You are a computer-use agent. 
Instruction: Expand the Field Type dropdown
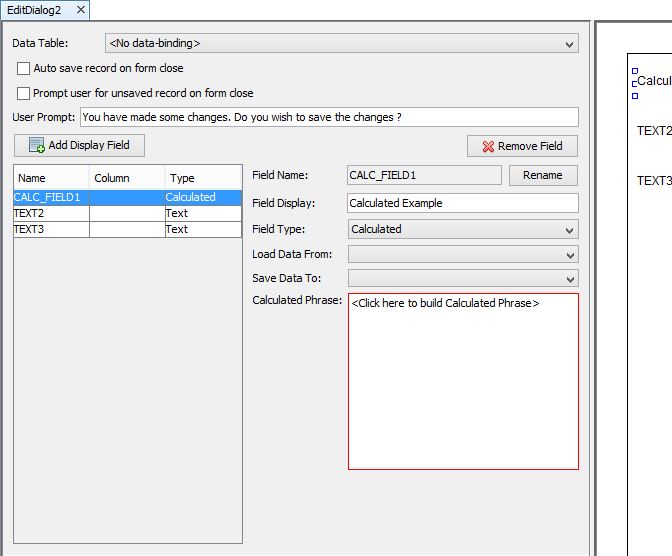[x=462, y=229]
